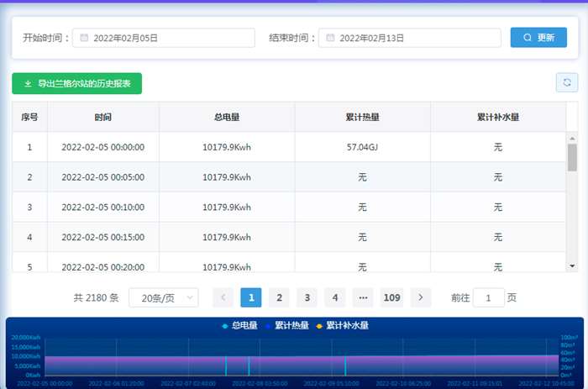Toggle 累计热量 series in chart legend

tap(287, 325)
